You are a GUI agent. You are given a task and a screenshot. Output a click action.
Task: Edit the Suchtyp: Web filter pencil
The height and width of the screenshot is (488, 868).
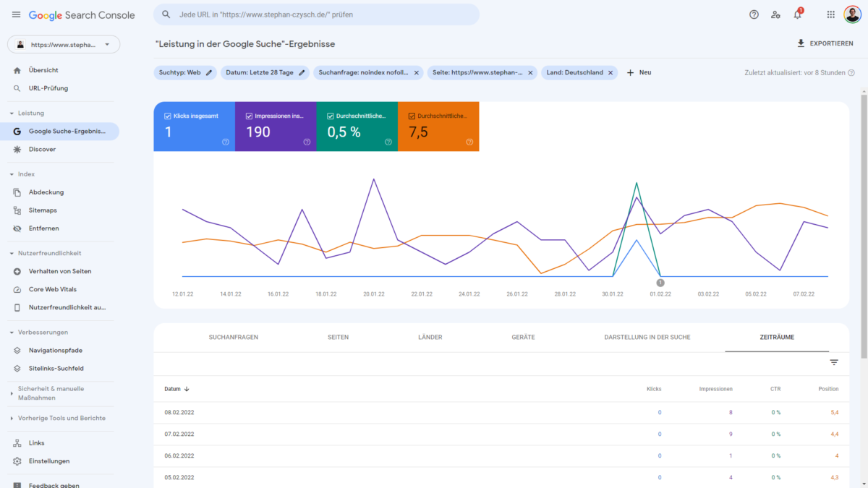point(209,72)
